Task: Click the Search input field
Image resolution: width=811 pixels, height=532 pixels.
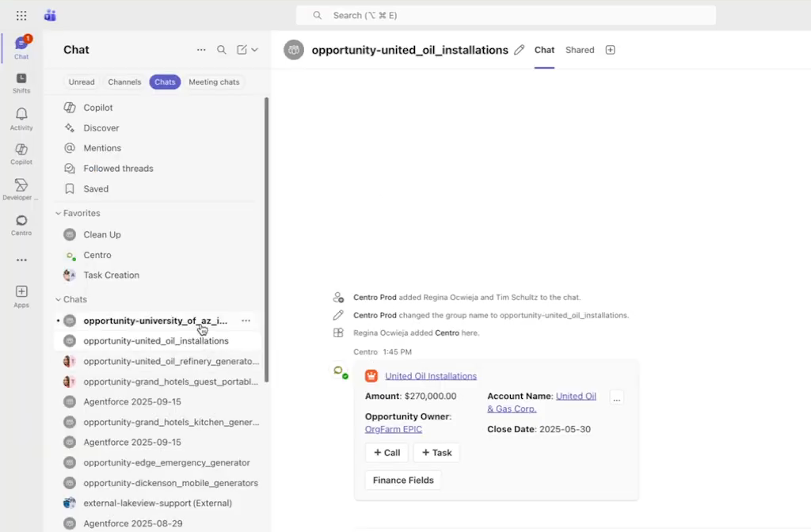Action: tap(506, 16)
